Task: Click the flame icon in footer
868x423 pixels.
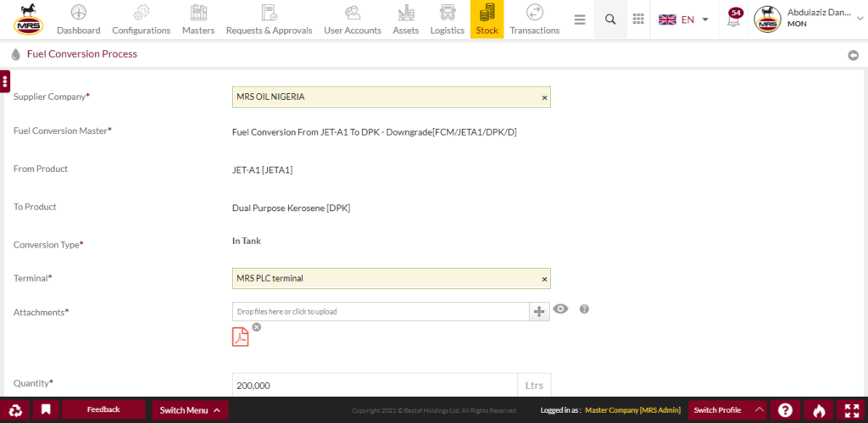Action: point(819,410)
